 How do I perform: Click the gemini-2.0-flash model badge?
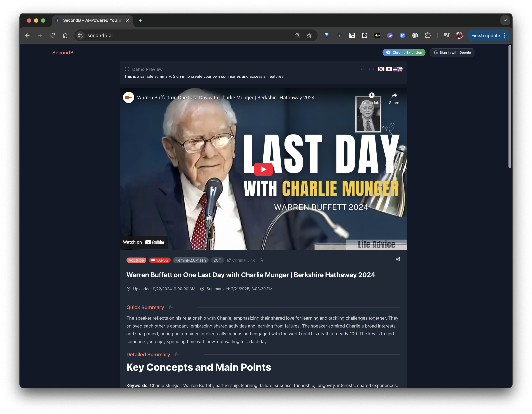191,260
